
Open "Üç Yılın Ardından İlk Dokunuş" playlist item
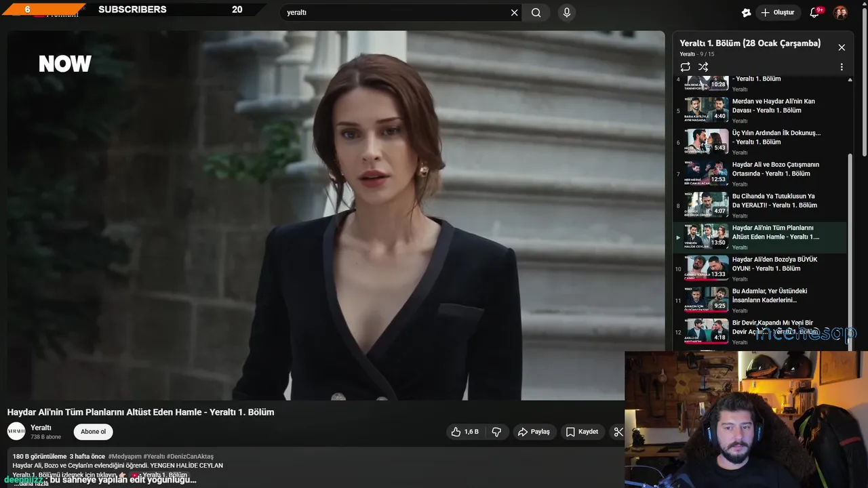pyautogui.click(x=776, y=138)
